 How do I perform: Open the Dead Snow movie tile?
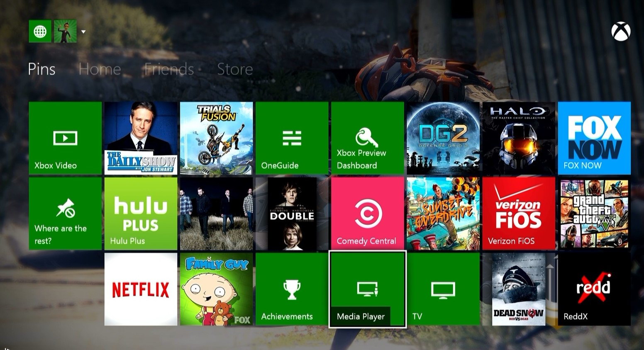coord(518,289)
